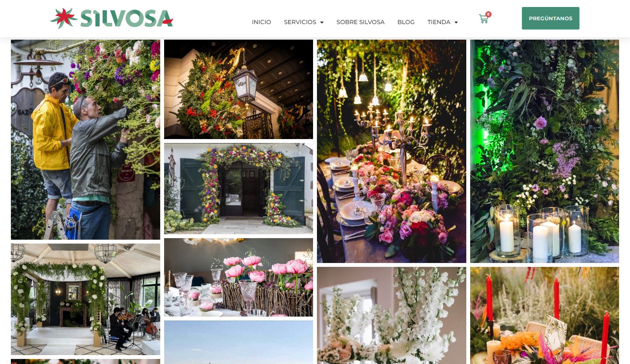Open the Blog menu item
Screen dimensions: 630x364
[x=406, y=22]
